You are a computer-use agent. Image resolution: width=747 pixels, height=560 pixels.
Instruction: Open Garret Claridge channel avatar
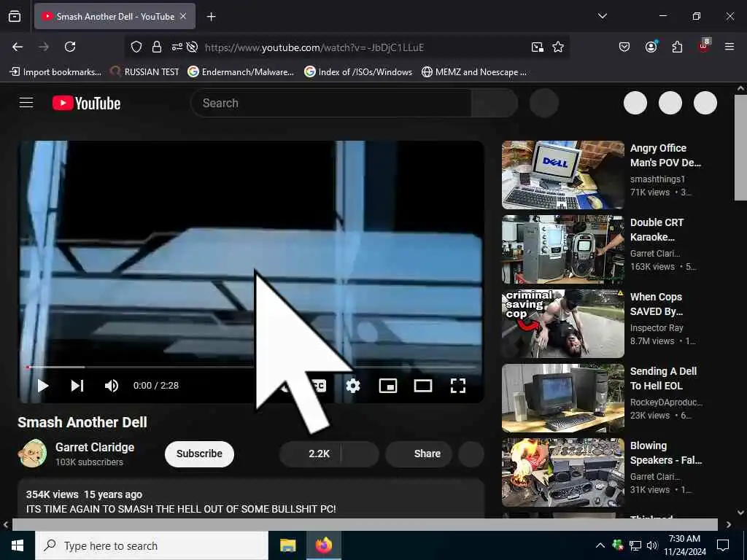32,454
